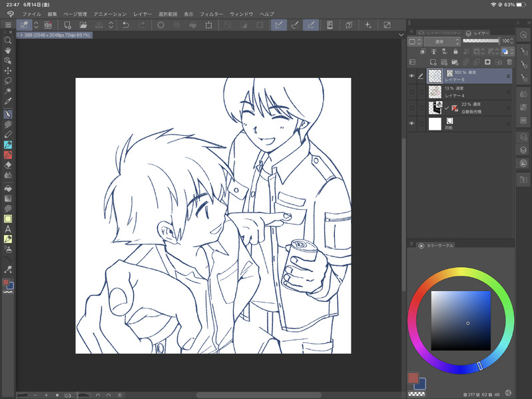
Task: Show レイヤー 4 via its visibility box
Action: (411, 92)
